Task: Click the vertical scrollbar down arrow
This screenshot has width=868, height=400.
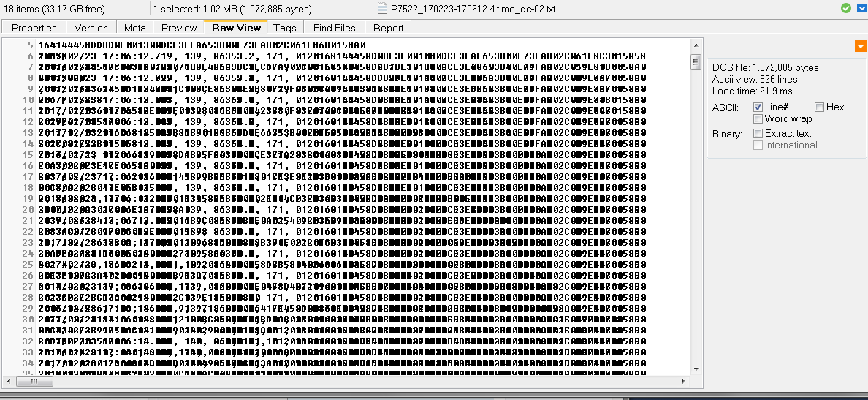Action: click(696, 369)
